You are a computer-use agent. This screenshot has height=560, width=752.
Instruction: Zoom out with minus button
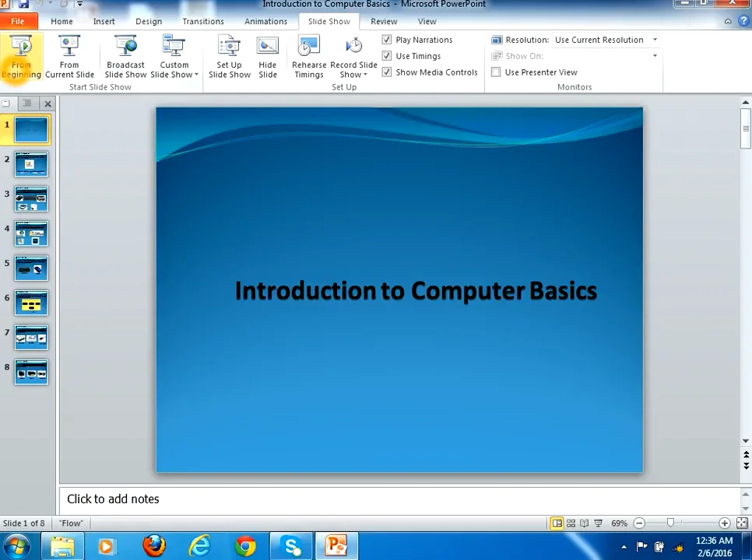tap(639, 523)
